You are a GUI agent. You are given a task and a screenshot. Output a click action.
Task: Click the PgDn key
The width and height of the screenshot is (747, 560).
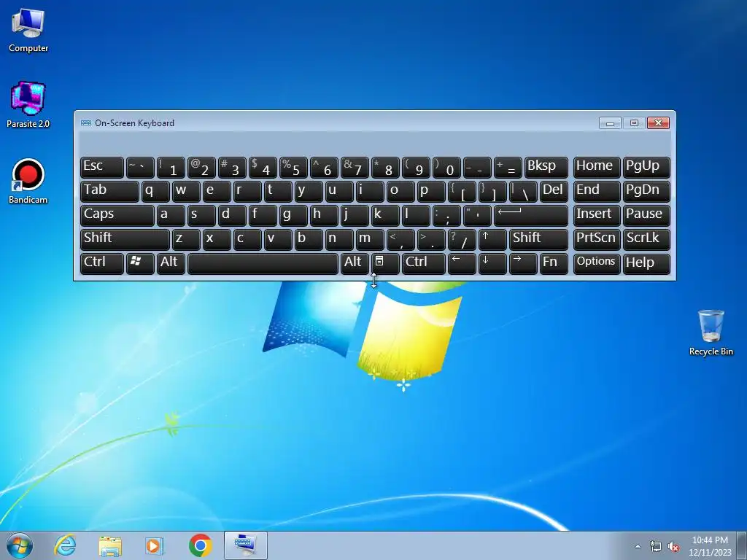click(646, 192)
